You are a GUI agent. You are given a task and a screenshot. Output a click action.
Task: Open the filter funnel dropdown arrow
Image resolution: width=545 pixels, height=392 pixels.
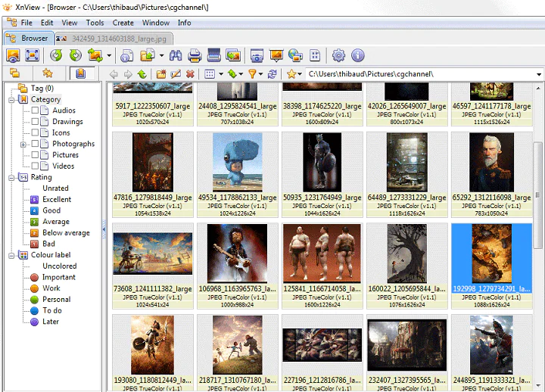pos(260,74)
